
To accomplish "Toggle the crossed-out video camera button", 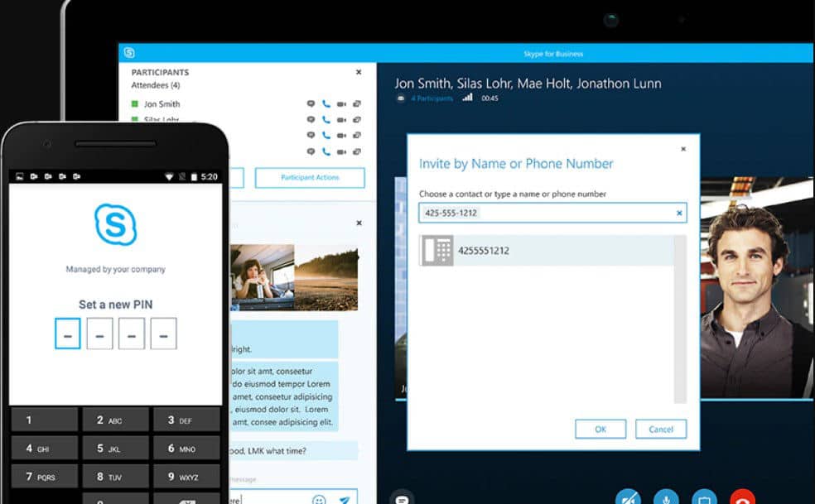I will [629, 499].
